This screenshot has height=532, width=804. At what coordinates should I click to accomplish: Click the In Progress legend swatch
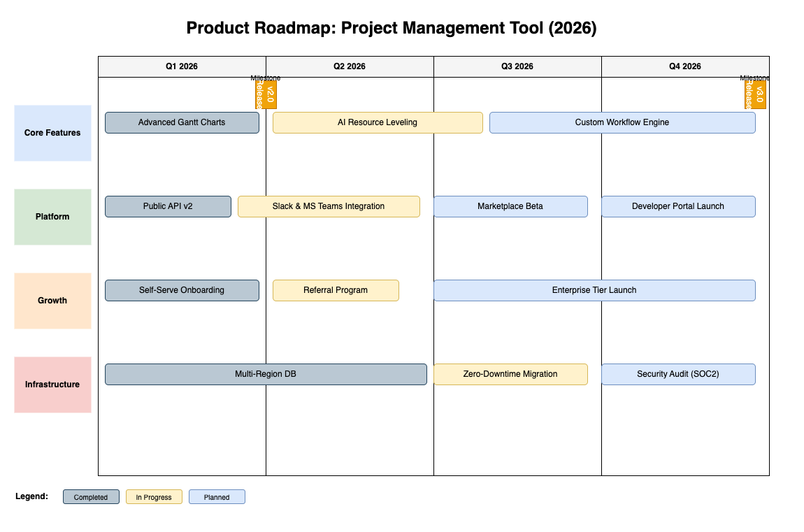pyautogui.click(x=154, y=497)
